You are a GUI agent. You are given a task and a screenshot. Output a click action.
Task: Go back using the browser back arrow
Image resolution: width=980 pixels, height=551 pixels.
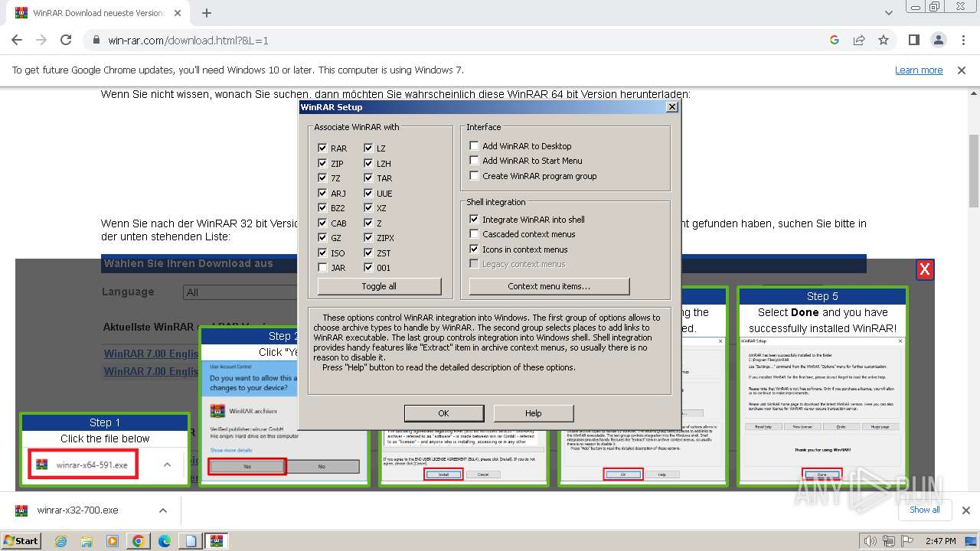tap(17, 41)
